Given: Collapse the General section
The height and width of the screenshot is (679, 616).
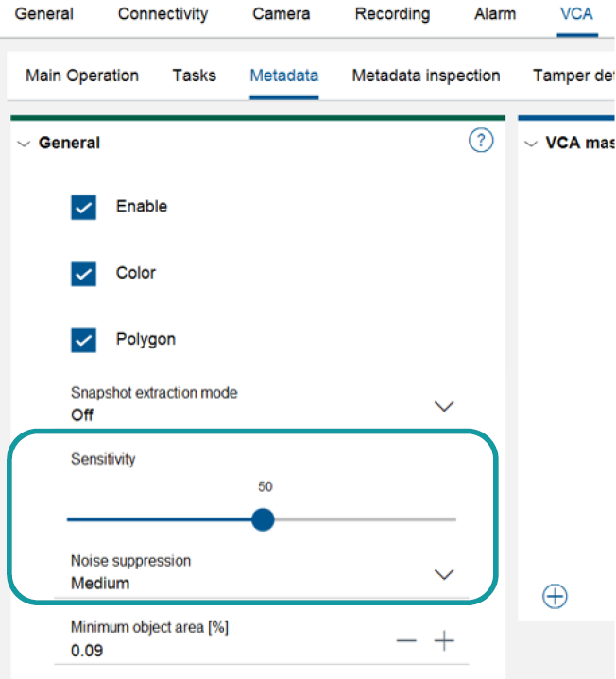Looking at the screenshot, I should coord(25,144).
